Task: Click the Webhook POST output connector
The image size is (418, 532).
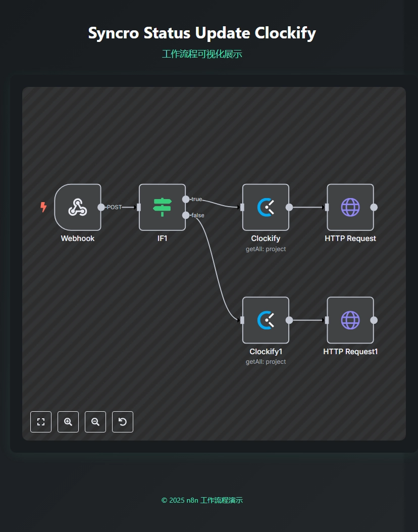Action: (x=101, y=207)
